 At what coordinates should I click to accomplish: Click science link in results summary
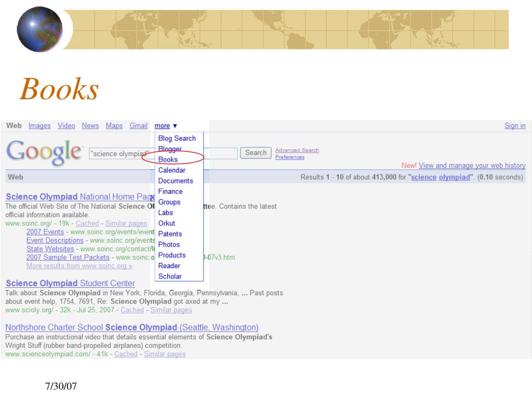pos(424,177)
